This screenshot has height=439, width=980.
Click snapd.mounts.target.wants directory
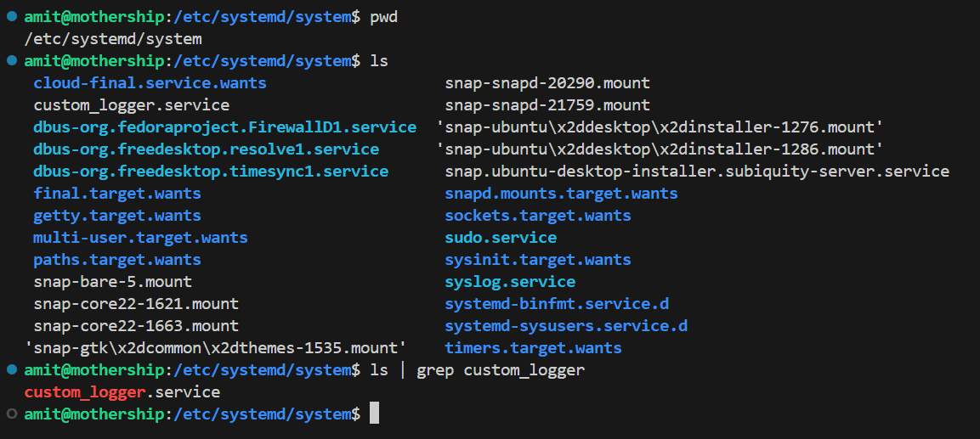[x=561, y=194]
